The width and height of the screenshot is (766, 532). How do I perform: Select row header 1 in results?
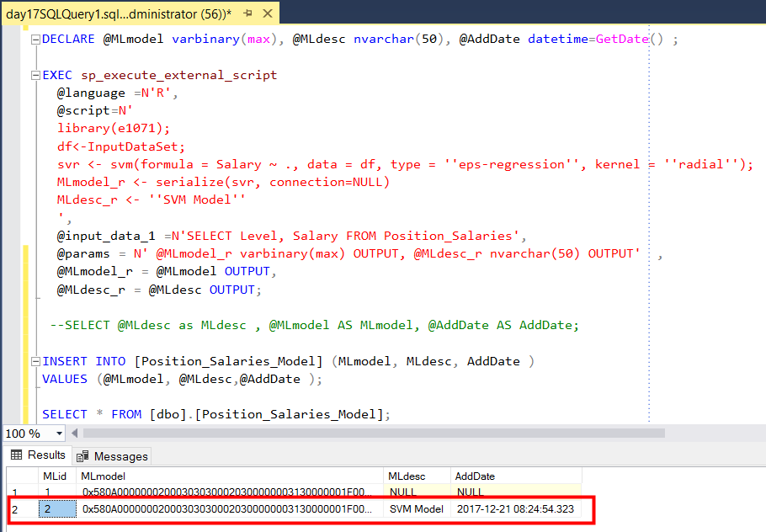click(23, 492)
